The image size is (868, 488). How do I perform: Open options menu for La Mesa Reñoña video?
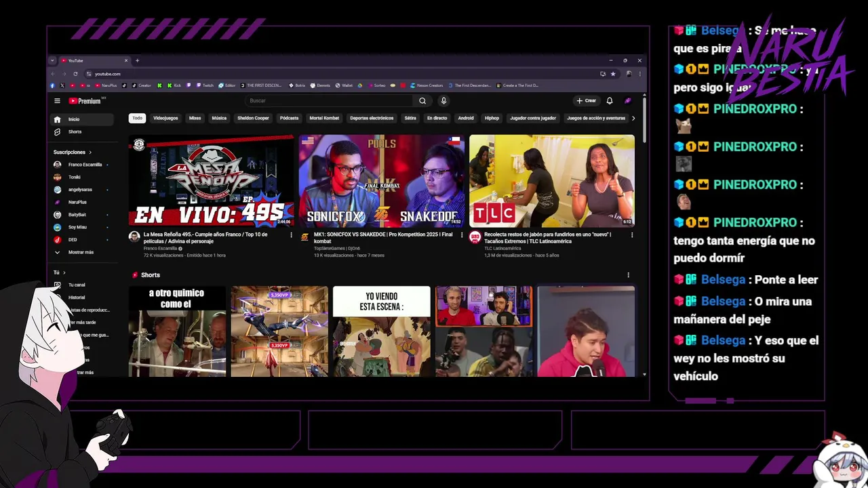[292, 235]
